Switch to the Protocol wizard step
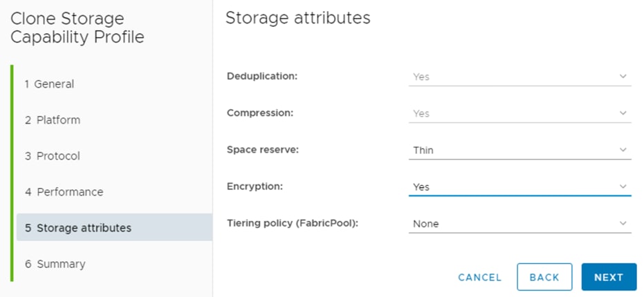 (53, 156)
